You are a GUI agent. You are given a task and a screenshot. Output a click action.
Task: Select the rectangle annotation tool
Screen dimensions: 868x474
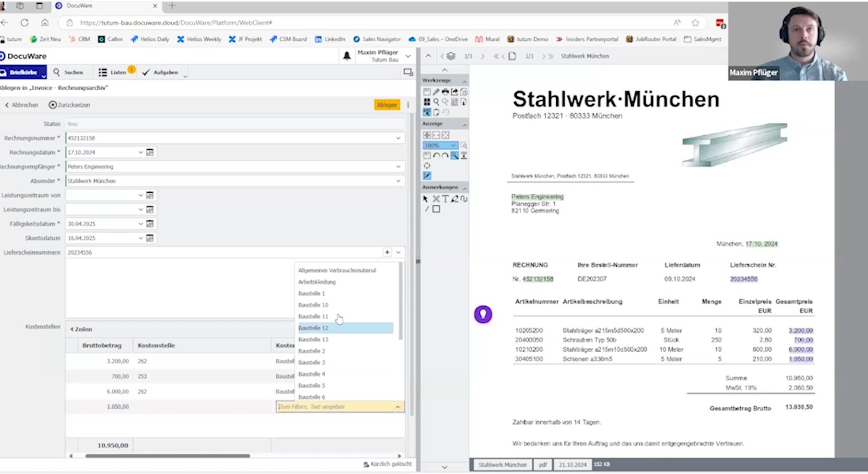point(436,209)
